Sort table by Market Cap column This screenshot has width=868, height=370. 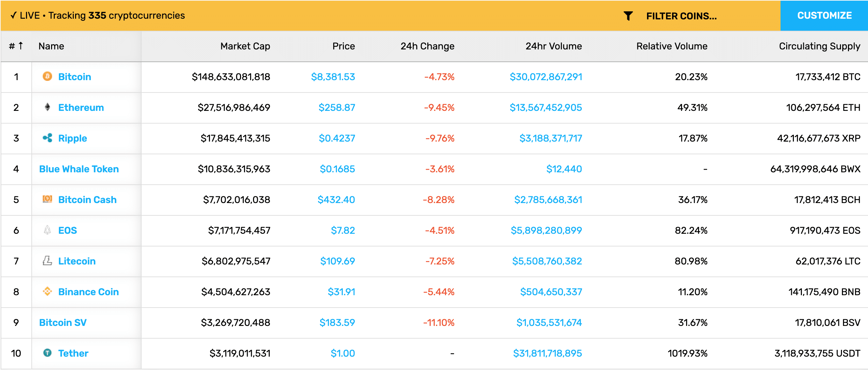point(245,46)
